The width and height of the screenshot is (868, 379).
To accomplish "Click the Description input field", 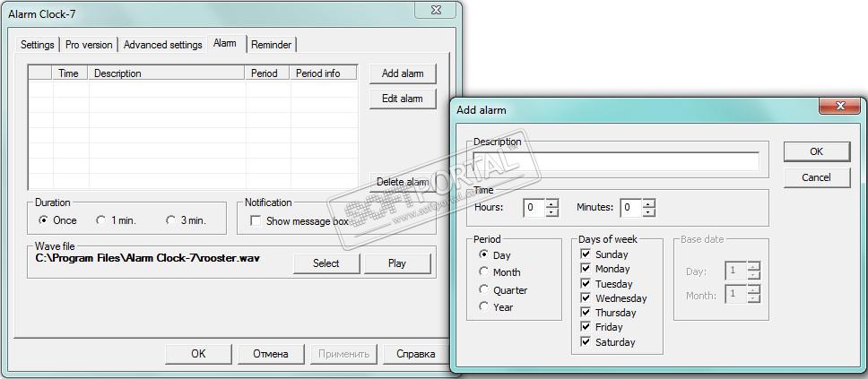I will [x=615, y=161].
